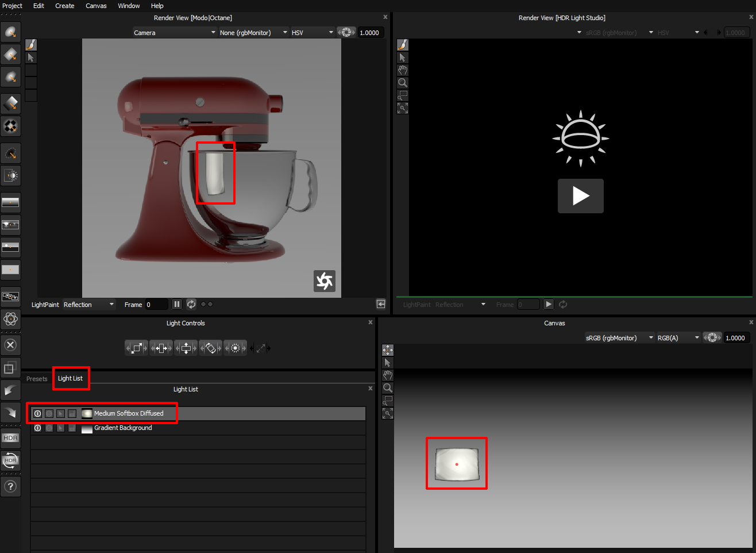Click the dashed-circle dark light icon
Viewport: 756px width, 553px height.
10,153
